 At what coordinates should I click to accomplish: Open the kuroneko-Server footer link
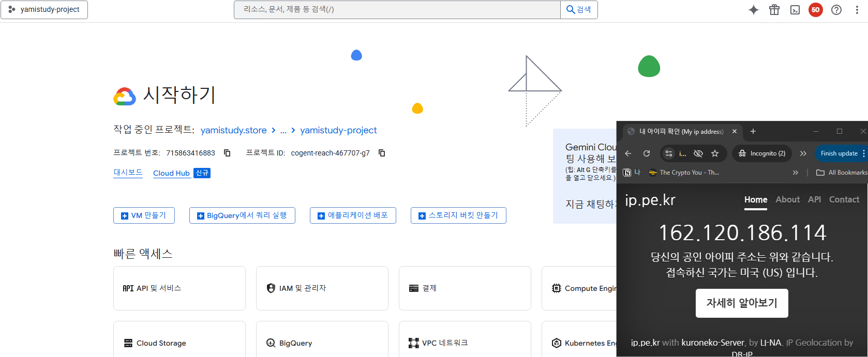point(713,343)
